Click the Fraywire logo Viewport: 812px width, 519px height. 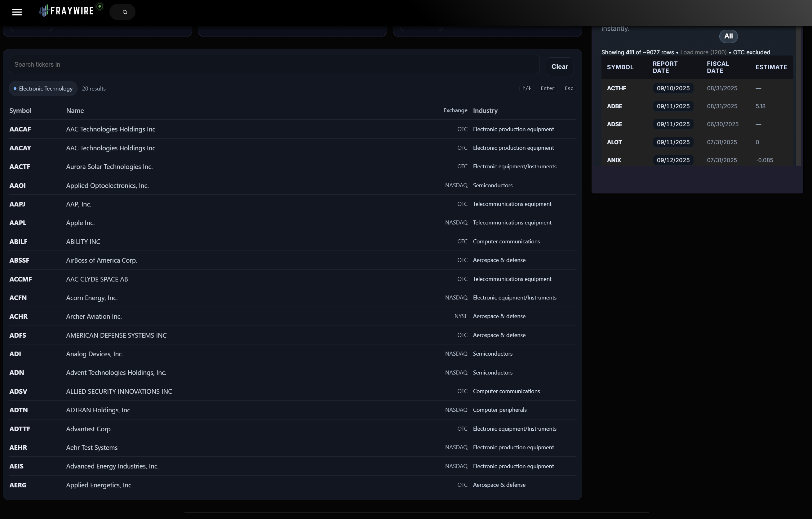pos(66,11)
